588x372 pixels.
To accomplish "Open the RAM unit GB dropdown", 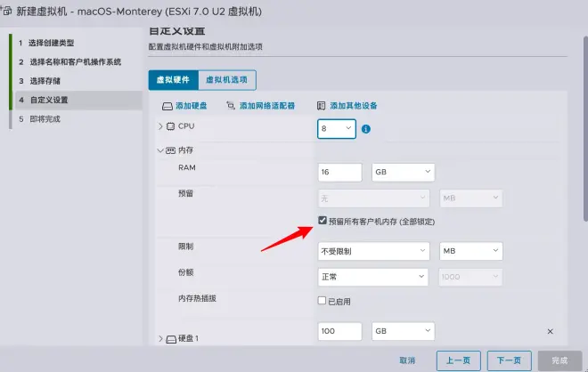I will 403,172.
